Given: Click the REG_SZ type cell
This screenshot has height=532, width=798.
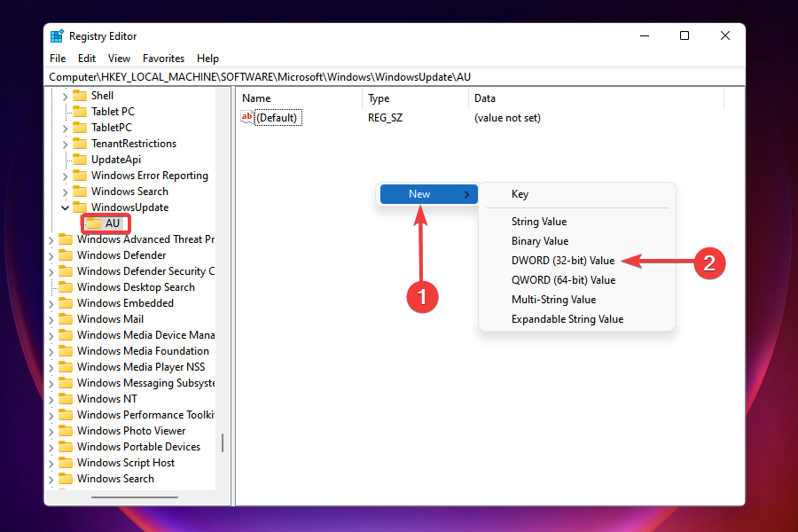Looking at the screenshot, I should click(x=386, y=118).
